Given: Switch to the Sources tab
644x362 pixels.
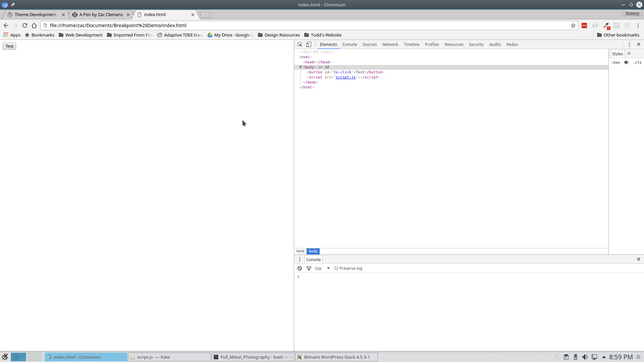Looking at the screenshot, I should pyautogui.click(x=369, y=44).
